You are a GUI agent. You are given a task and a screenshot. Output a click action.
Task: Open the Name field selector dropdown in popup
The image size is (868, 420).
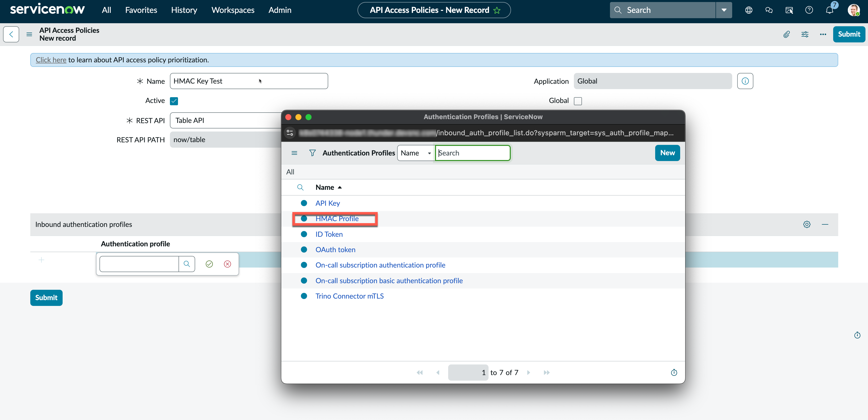(416, 153)
